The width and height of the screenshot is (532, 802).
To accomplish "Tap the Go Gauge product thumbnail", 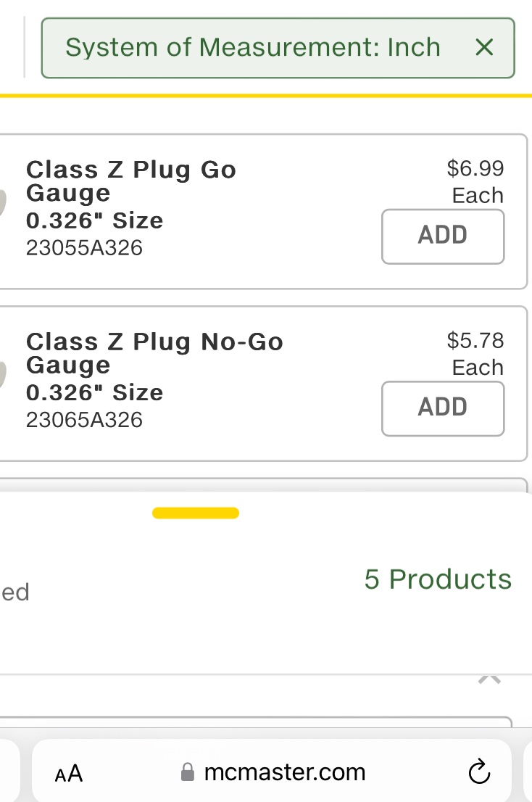I will (x=4, y=203).
